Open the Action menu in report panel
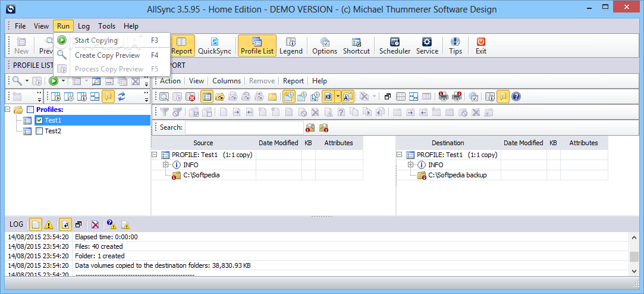The image size is (644, 294). pos(171,81)
